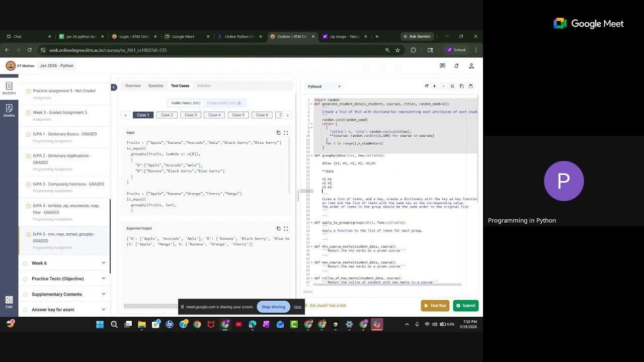Select Public Tests tab
Screen dimensions: 644x362
point(186,103)
